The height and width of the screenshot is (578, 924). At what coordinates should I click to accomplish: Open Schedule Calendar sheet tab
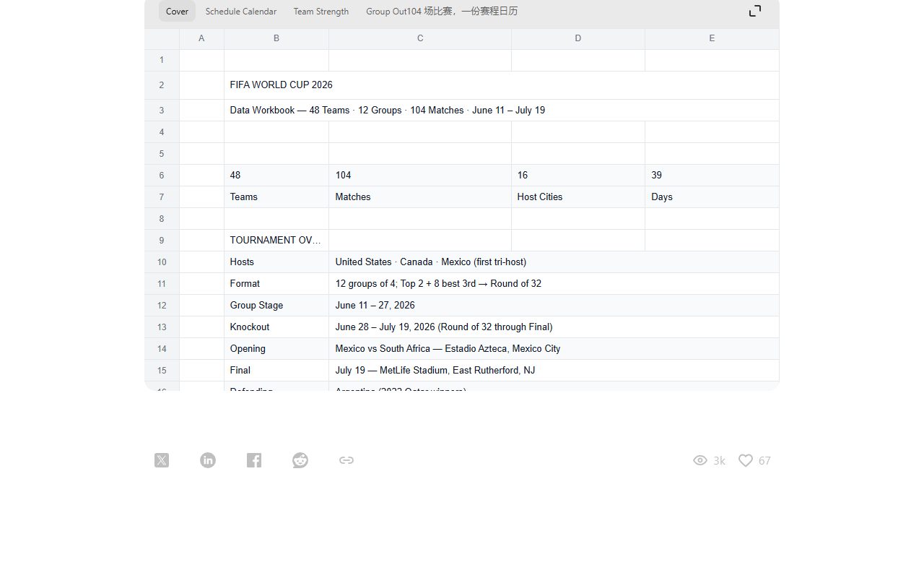(x=241, y=11)
